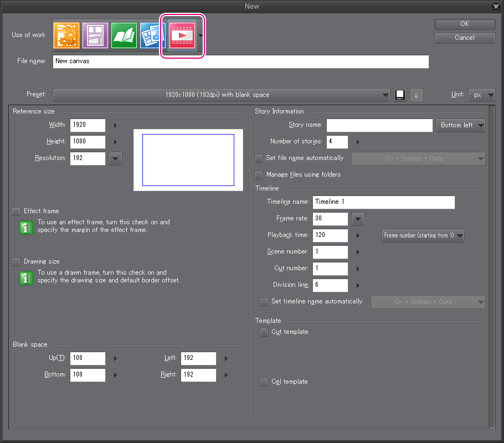Click the Width slider arrow
This screenshot has width=504, height=443.
coord(115,125)
